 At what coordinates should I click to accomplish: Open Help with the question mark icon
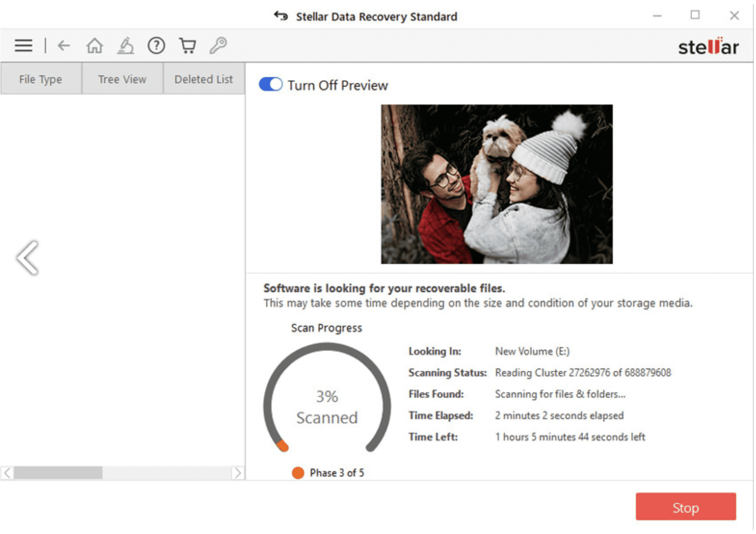tap(156, 45)
